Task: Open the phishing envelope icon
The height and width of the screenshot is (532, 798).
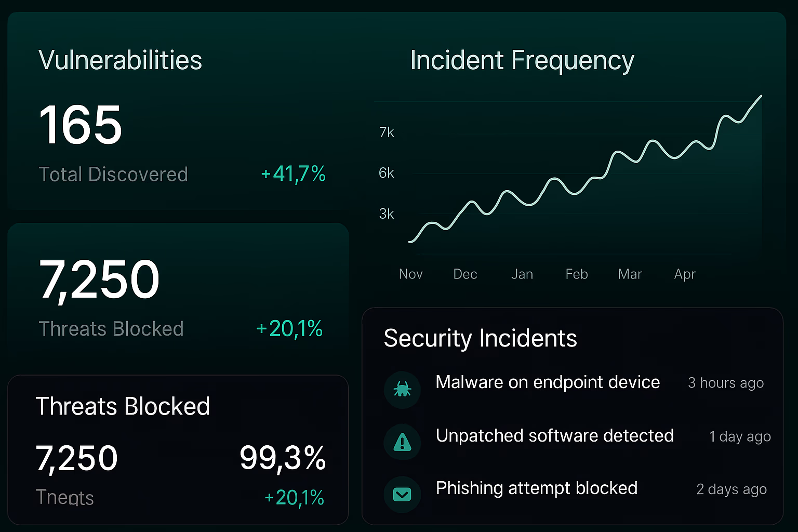Action: 402,494
